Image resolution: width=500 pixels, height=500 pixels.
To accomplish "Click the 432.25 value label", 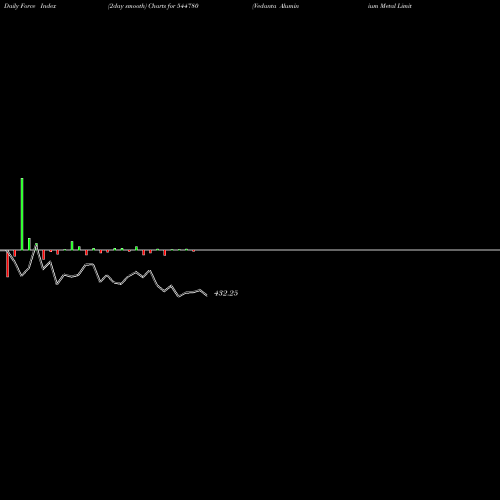I will pyautogui.click(x=226, y=293).
